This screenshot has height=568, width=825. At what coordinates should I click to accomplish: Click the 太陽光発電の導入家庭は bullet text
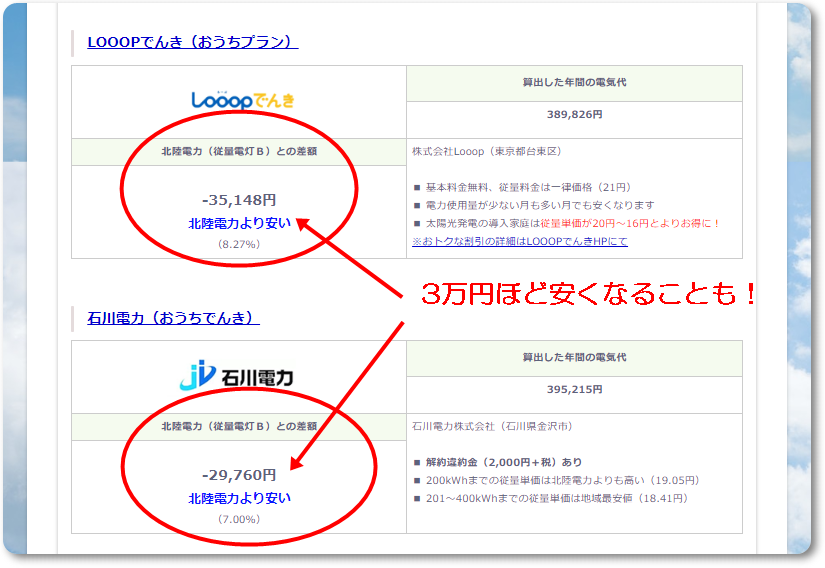pos(482,223)
